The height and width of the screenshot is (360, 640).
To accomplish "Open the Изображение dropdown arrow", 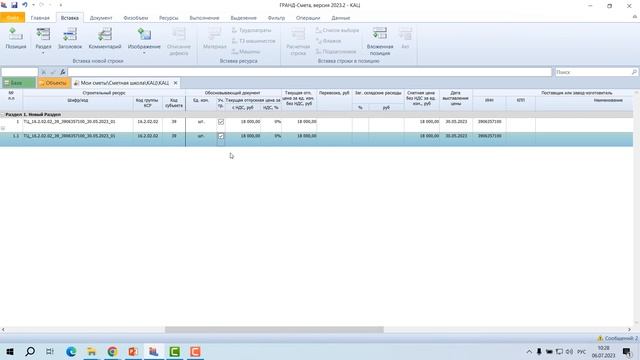I will 144,53.
